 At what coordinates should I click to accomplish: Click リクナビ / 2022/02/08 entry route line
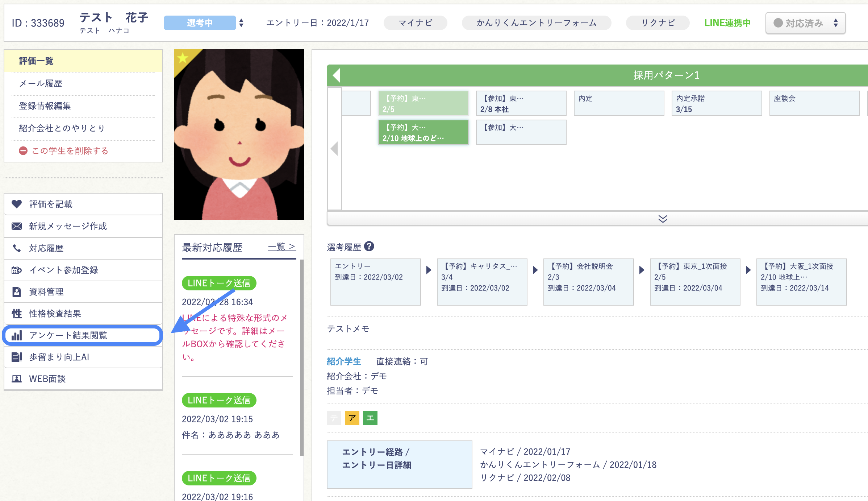525,478
